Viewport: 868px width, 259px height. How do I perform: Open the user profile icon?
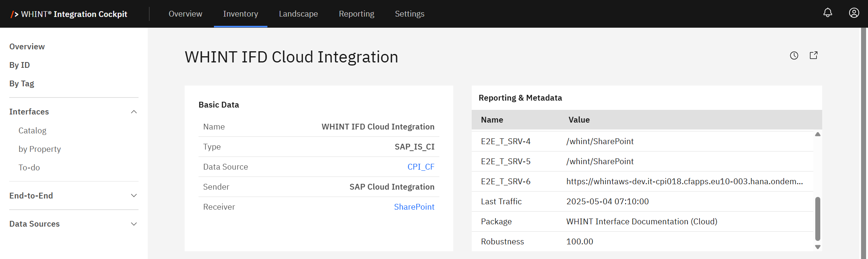[854, 13]
